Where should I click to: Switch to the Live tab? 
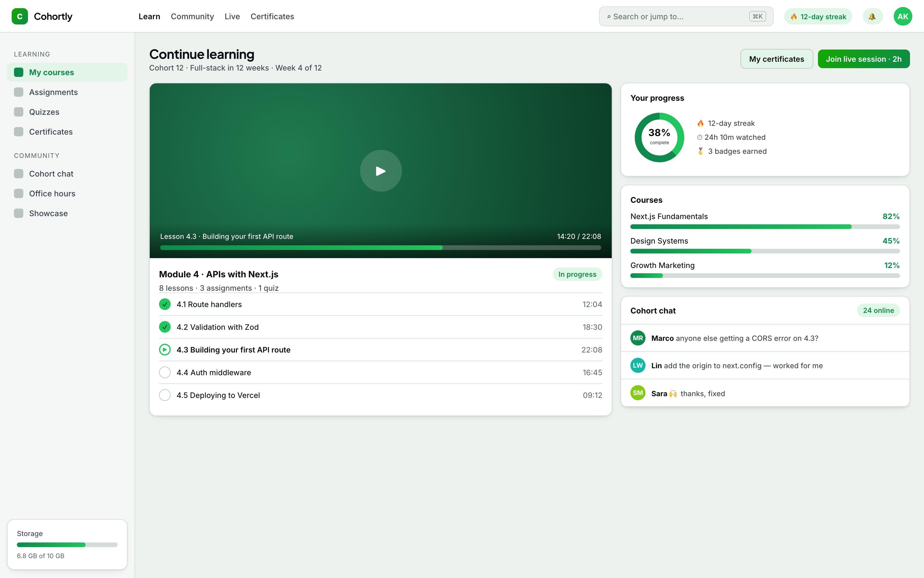coord(232,16)
